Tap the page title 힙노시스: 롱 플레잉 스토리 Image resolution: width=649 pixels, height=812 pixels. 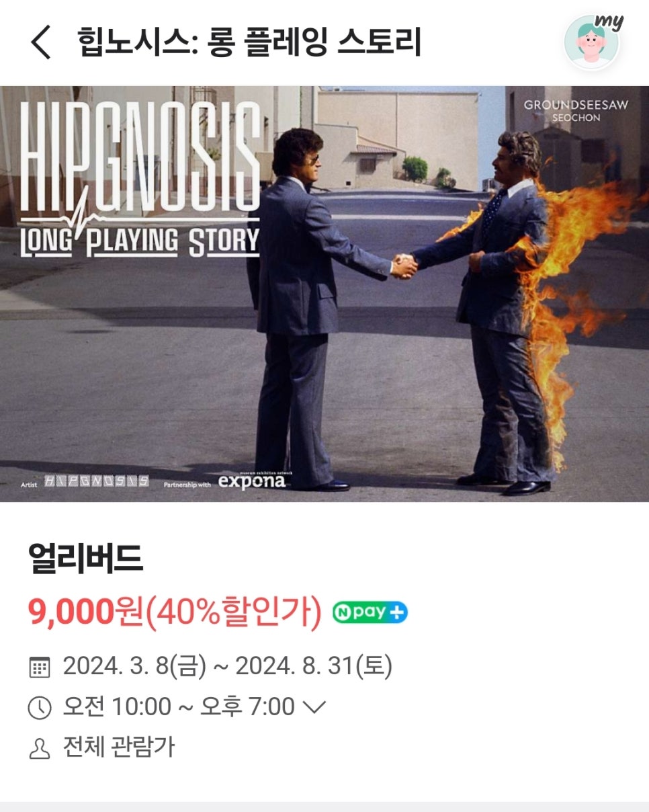[249, 43]
